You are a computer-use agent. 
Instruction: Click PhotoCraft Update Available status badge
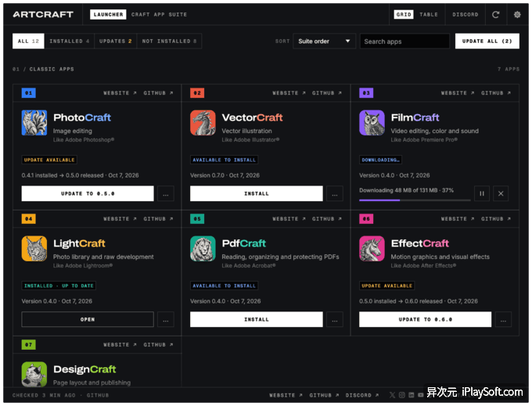tap(49, 160)
